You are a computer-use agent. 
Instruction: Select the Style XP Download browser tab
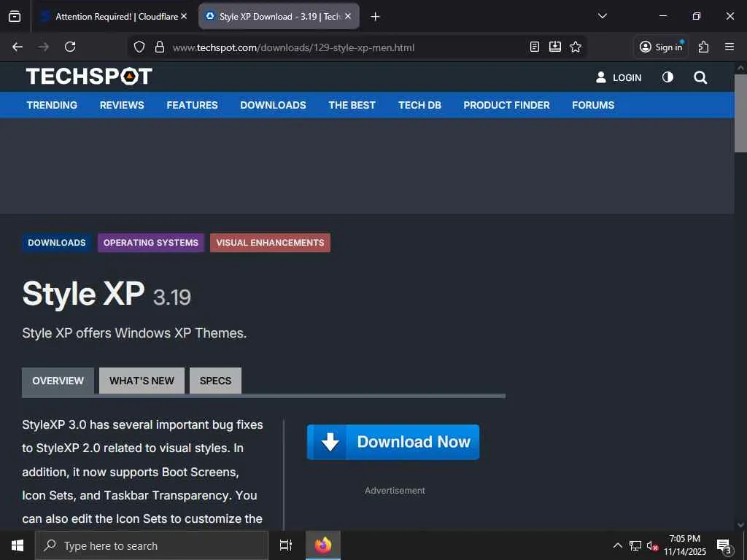[x=279, y=16]
